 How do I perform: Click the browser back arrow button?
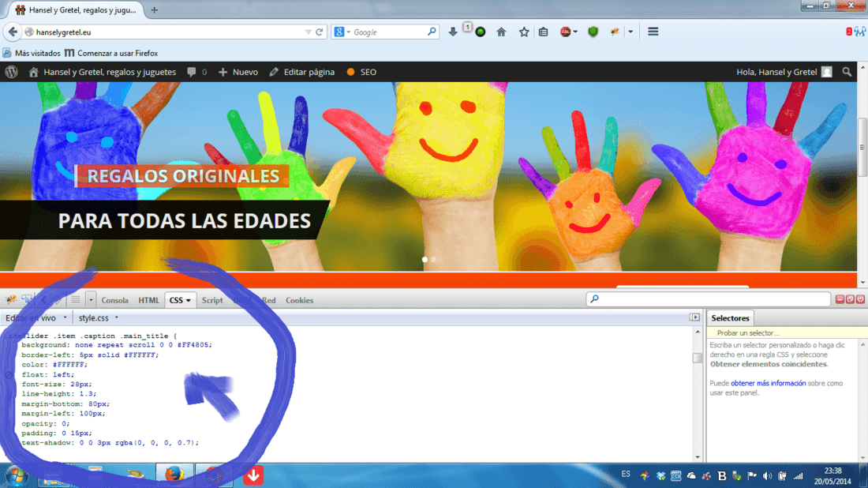tap(13, 32)
